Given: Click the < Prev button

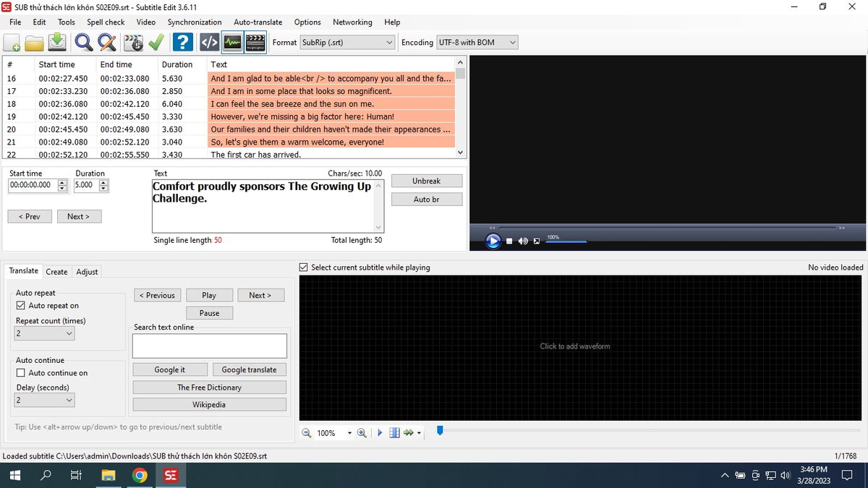Looking at the screenshot, I should click(x=30, y=216).
